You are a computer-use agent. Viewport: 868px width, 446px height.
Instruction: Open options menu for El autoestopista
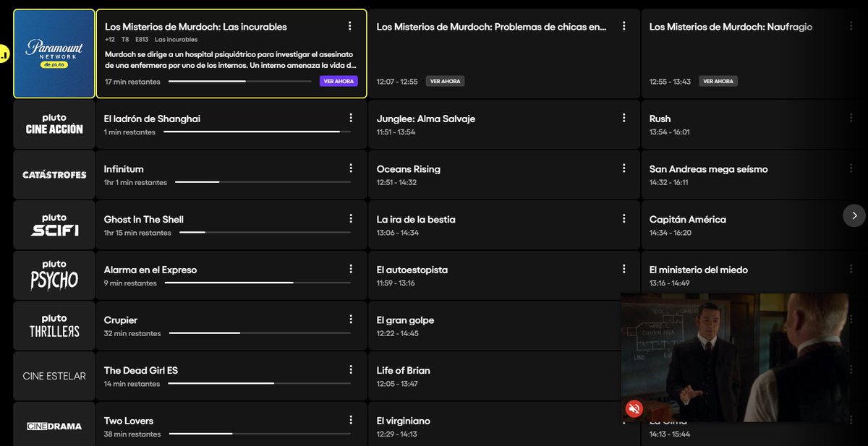point(624,269)
